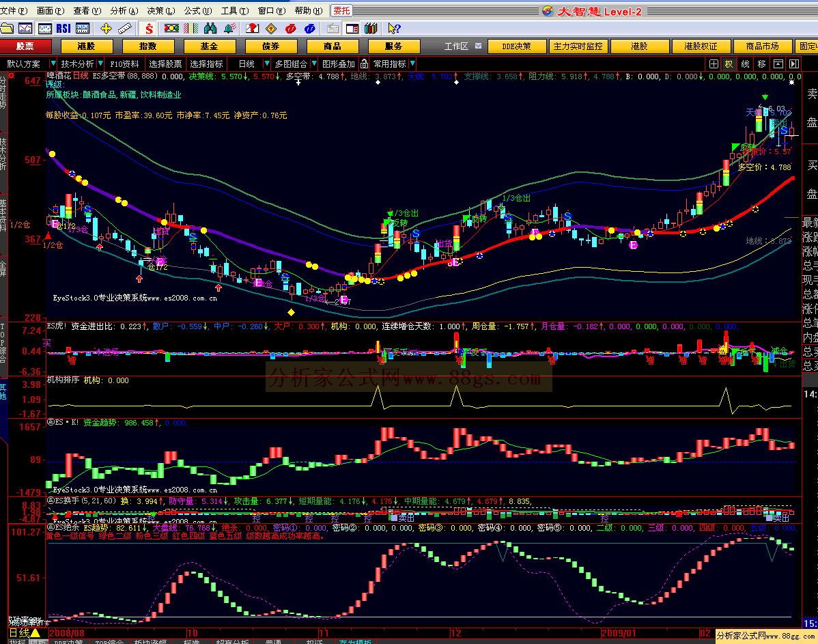Open the 窗口(W) menu

pyautogui.click(x=272, y=10)
